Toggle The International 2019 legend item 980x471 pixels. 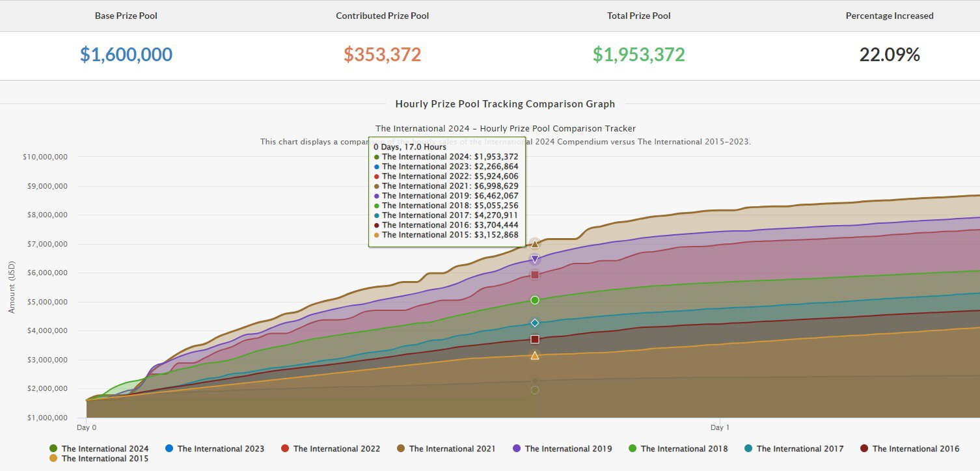[562, 449]
